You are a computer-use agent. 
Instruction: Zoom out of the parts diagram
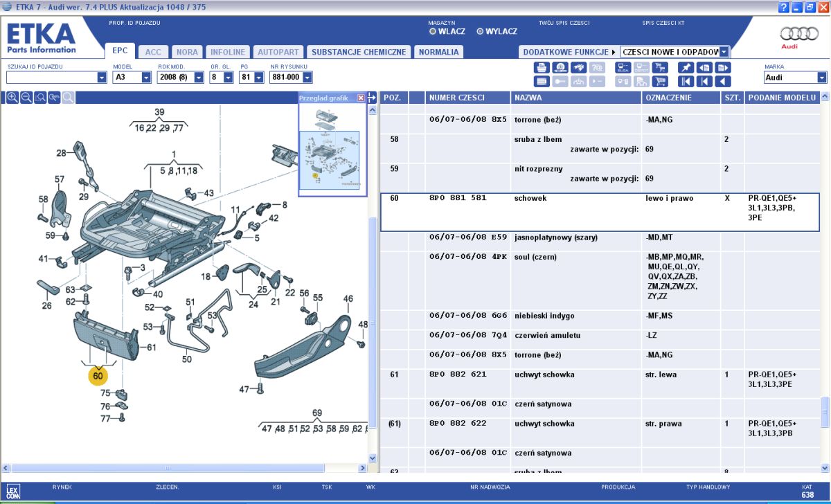26,98
